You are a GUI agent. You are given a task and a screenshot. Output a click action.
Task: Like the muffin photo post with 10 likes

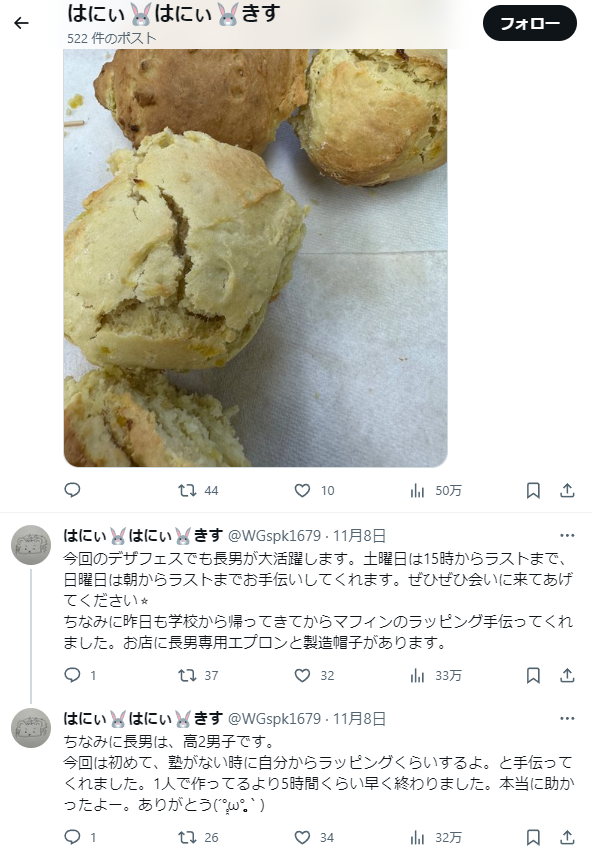(x=314, y=490)
